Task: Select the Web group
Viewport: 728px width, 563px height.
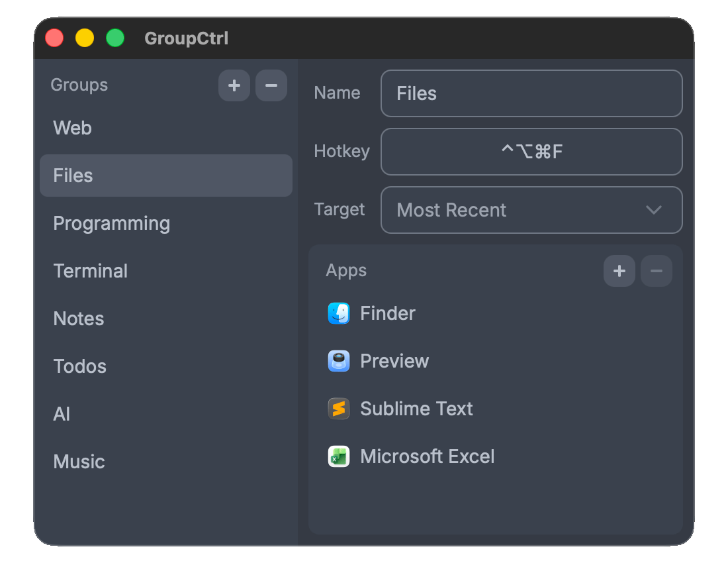Action: 73,128
